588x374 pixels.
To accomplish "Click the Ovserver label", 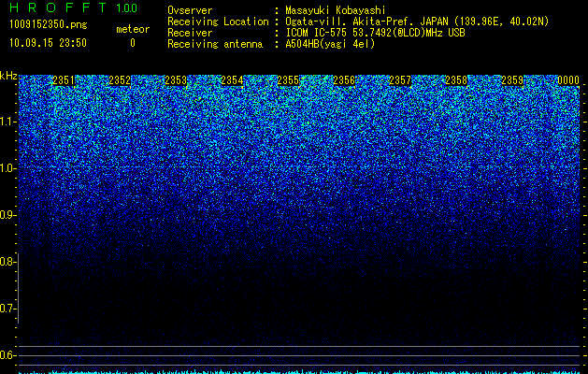I will [190, 10].
